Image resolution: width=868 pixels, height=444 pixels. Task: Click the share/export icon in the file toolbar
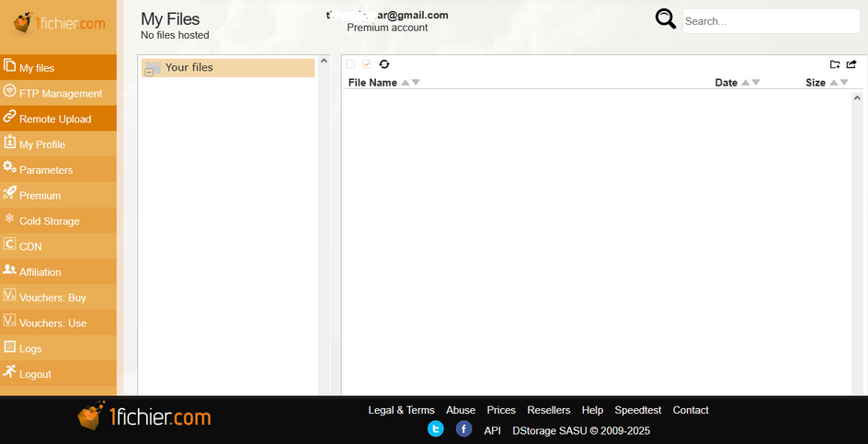(x=851, y=64)
